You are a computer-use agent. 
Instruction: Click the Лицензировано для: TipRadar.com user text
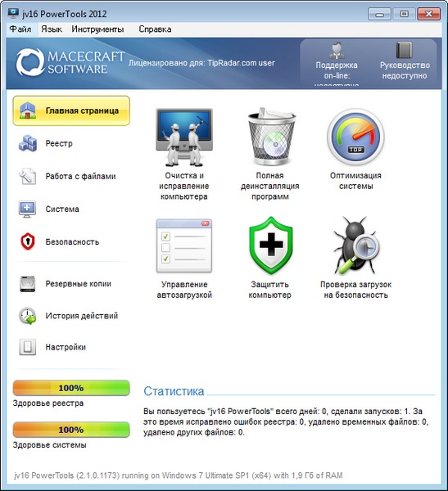[x=201, y=63]
